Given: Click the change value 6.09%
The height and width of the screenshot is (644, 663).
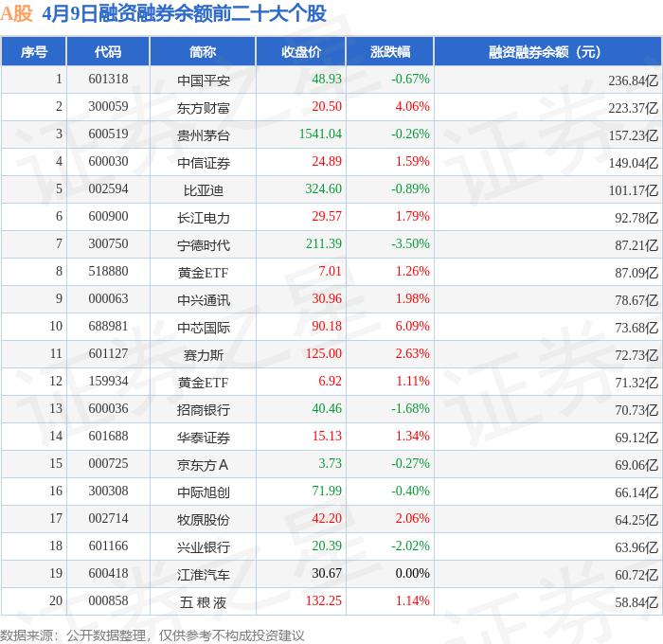Looking at the screenshot, I should tap(413, 327).
